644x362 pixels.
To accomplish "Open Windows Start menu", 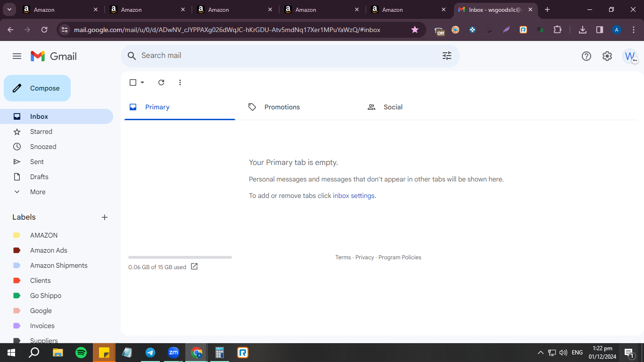I will pos(11,353).
